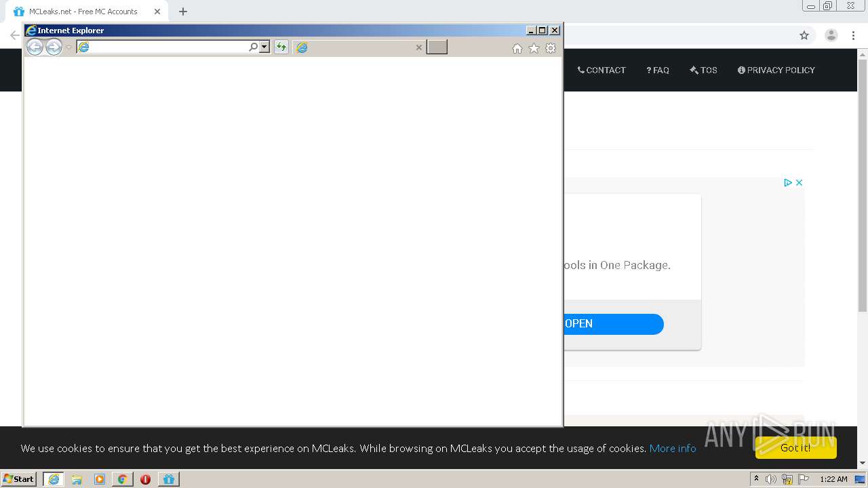Click inside the Internet Explorer address bar
868x488 pixels.
[x=163, y=47]
